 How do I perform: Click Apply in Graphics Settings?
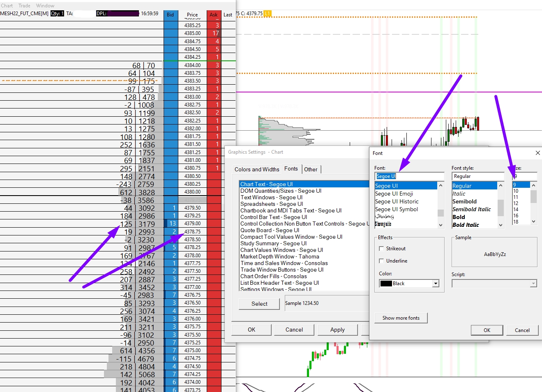337,330
